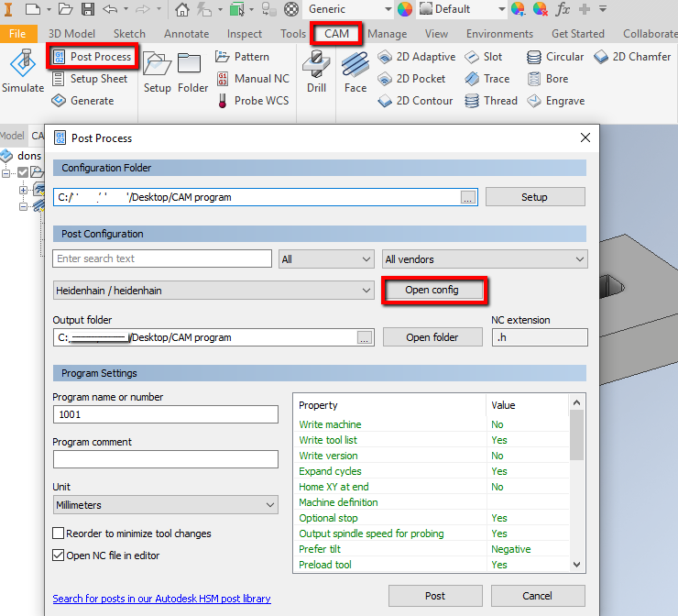Screen dimensions: 678x616
Task: Select the Engrave operation
Action: tap(555, 101)
